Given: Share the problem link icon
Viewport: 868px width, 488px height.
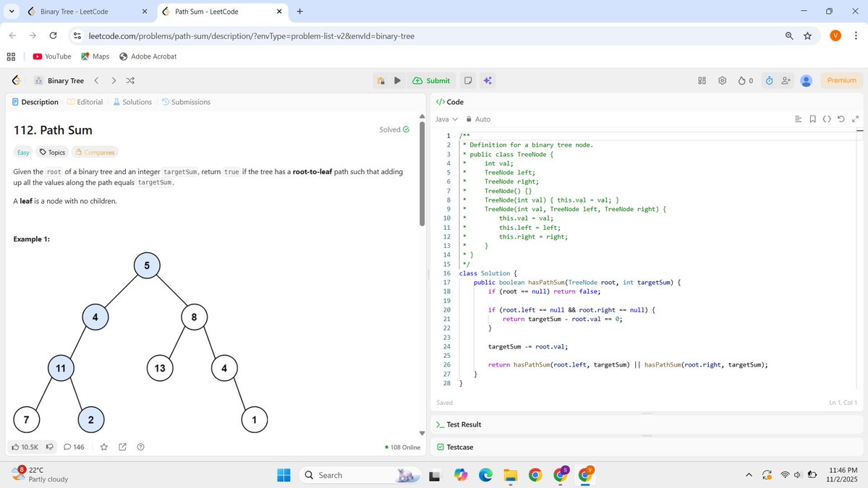Looking at the screenshot, I should 122,448.
